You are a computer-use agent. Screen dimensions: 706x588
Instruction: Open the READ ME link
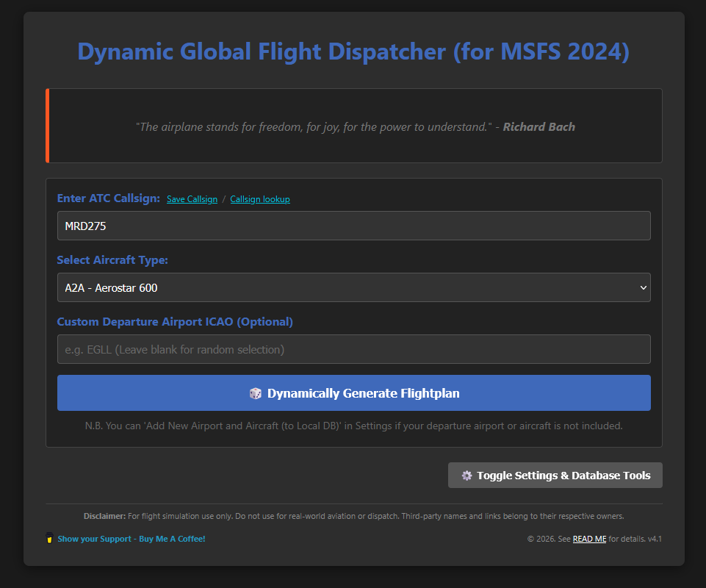tap(589, 539)
